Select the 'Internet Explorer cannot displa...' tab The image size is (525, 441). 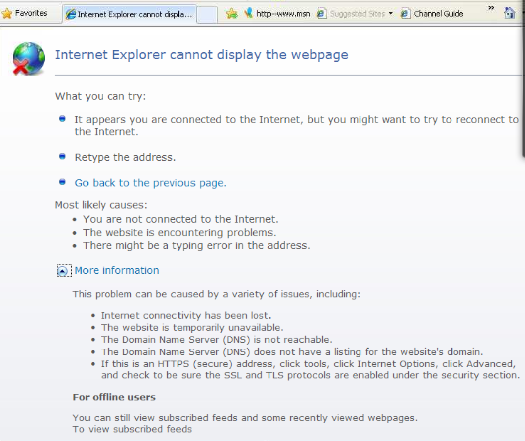coord(129,14)
